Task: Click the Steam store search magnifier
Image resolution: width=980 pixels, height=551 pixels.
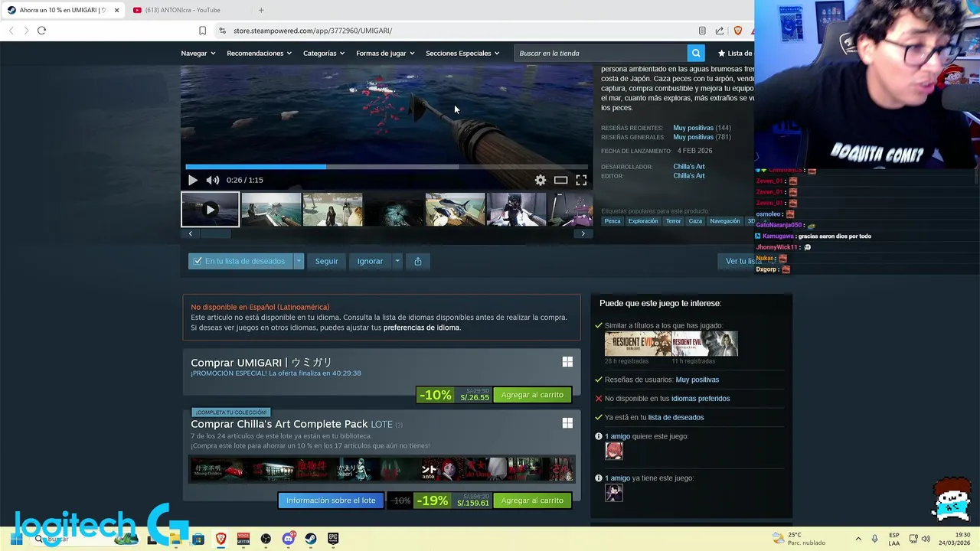Action: point(696,53)
